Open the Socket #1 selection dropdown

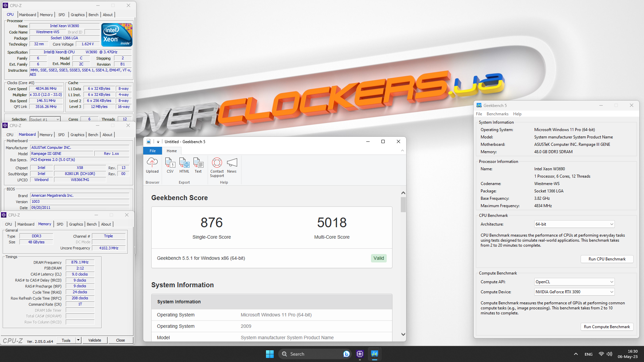[x=45, y=119]
